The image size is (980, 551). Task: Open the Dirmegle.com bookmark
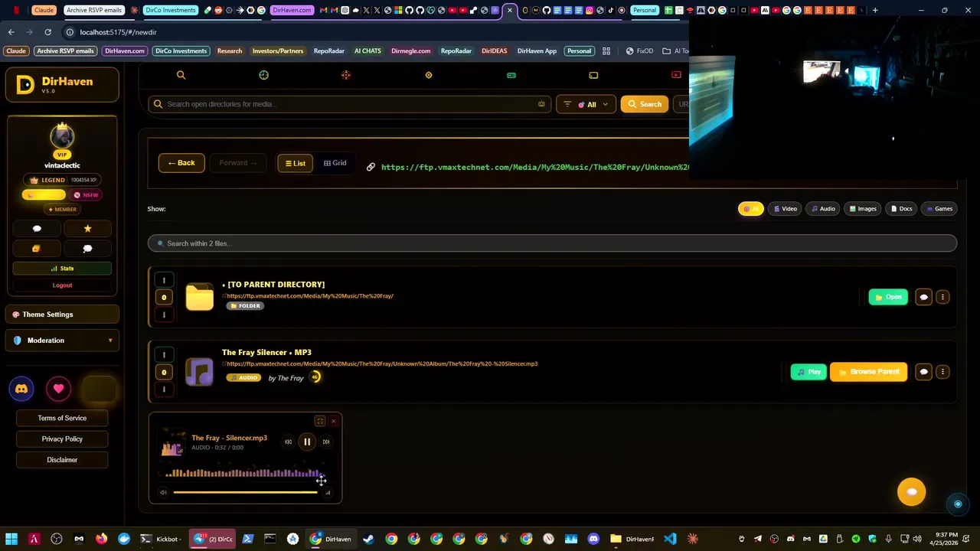coord(411,51)
